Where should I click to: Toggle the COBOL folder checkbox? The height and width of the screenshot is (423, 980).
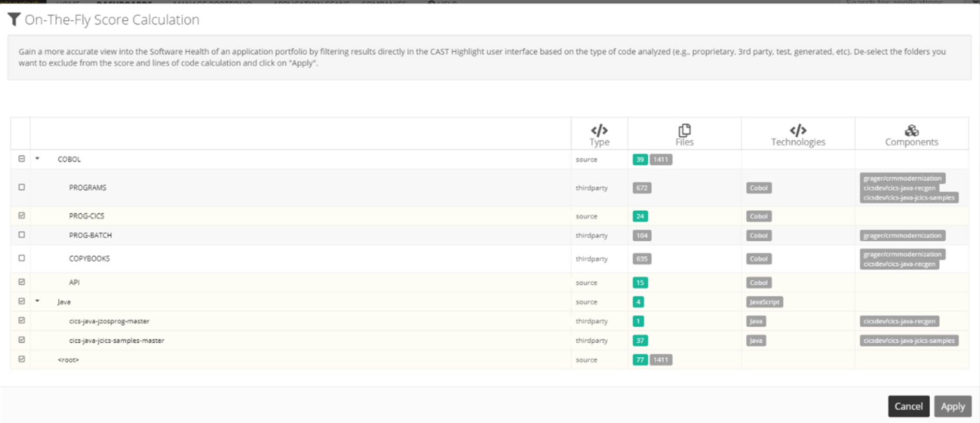[22, 159]
